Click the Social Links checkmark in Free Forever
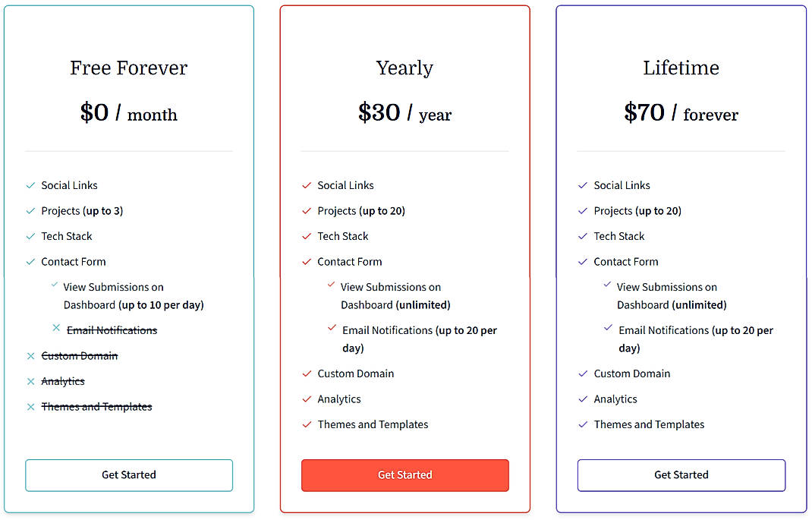This screenshot has width=812, height=520. (x=30, y=185)
